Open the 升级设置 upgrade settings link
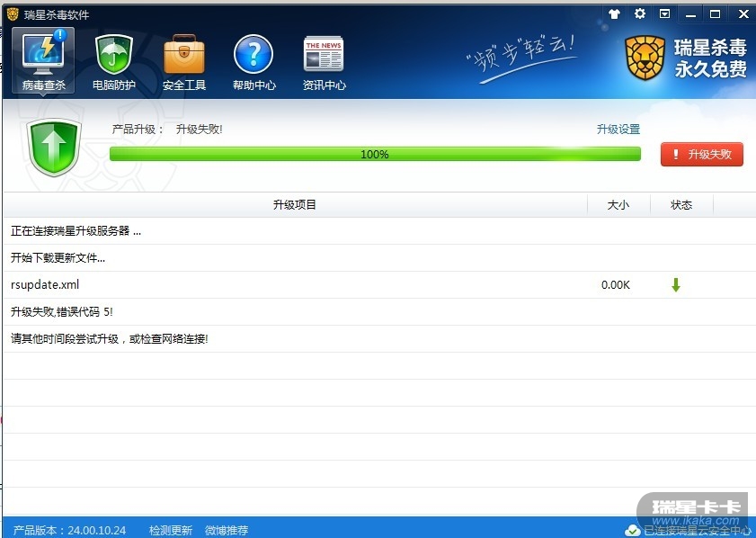 click(x=618, y=130)
